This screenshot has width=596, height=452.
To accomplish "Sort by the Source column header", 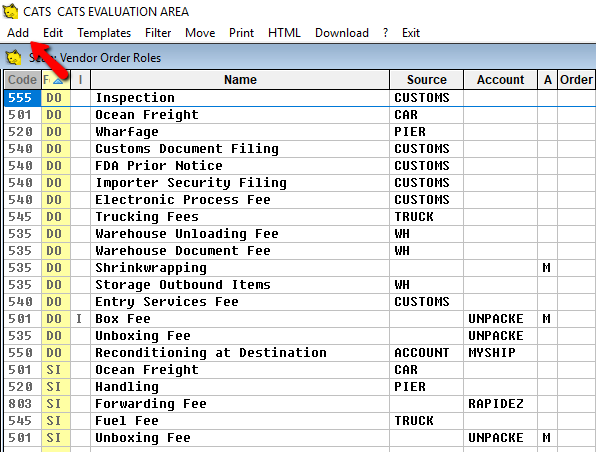I will pos(426,79).
